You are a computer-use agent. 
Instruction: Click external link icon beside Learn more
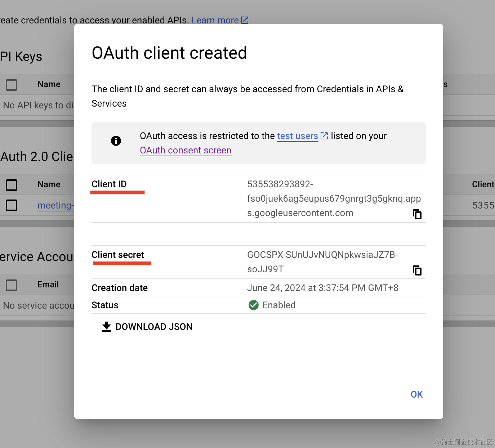[x=245, y=20]
